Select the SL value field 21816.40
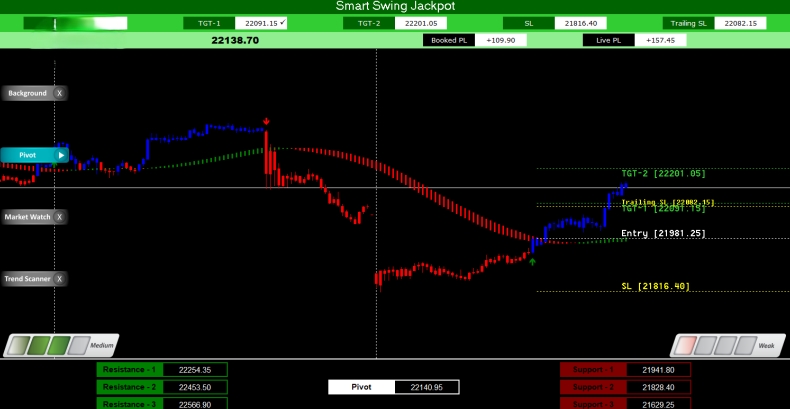The height and width of the screenshot is (409, 790). point(580,23)
